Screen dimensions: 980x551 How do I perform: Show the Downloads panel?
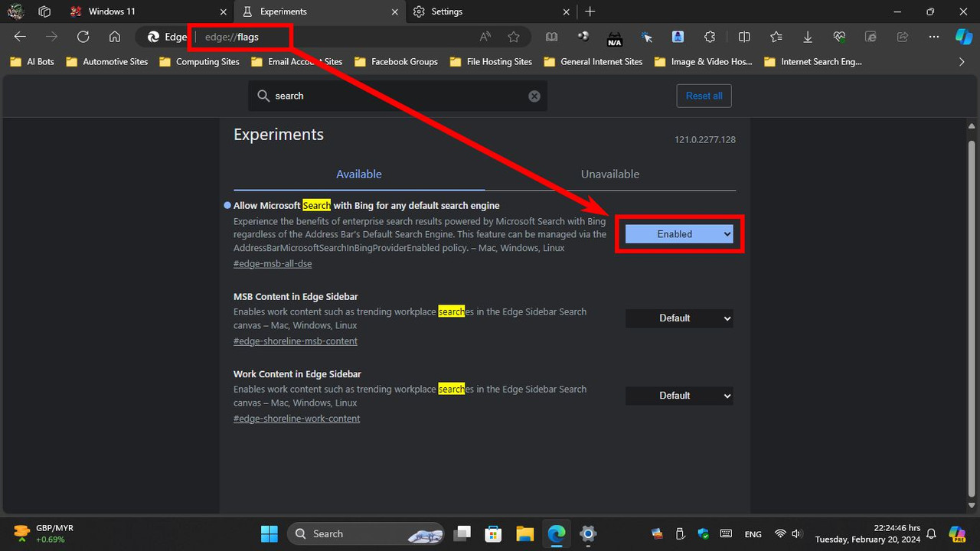pos(808,37)
